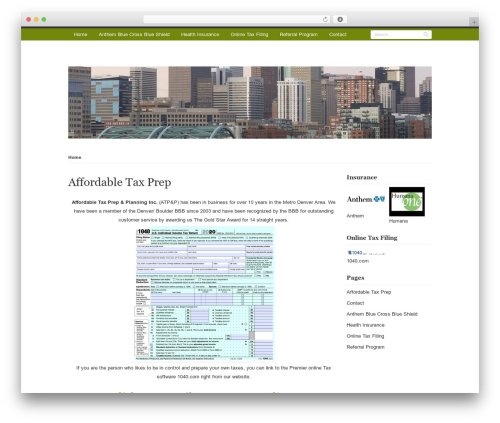
Task: Click the browser reload icon
Action: (325, 20)
